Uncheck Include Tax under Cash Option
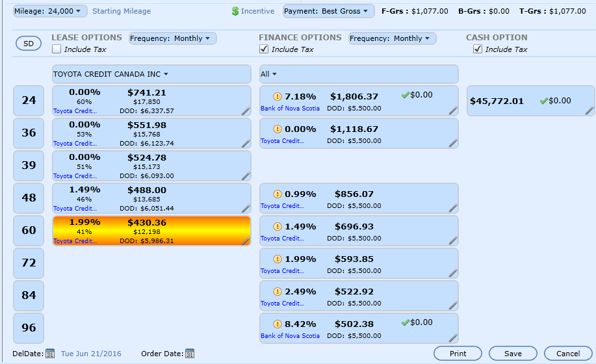Screen dimensions: 596x364 pyautogui.click(x=478, y=49)
